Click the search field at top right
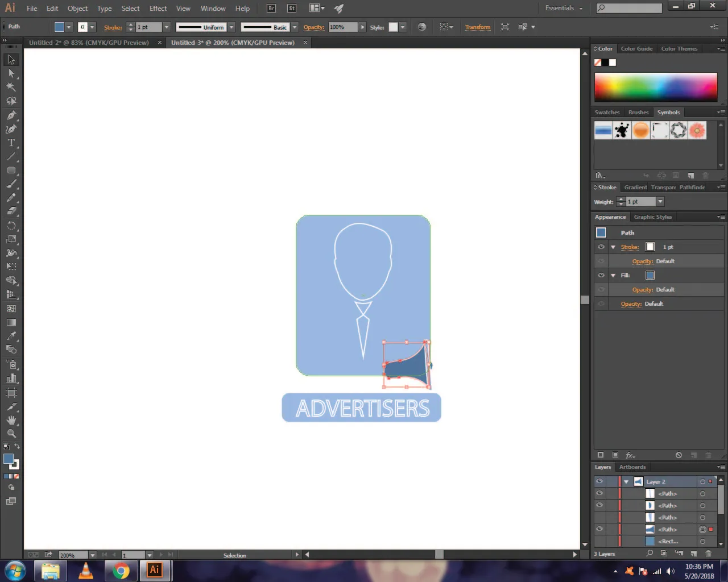This screenshot has height=582, width=728. click(x=629, y=8)
